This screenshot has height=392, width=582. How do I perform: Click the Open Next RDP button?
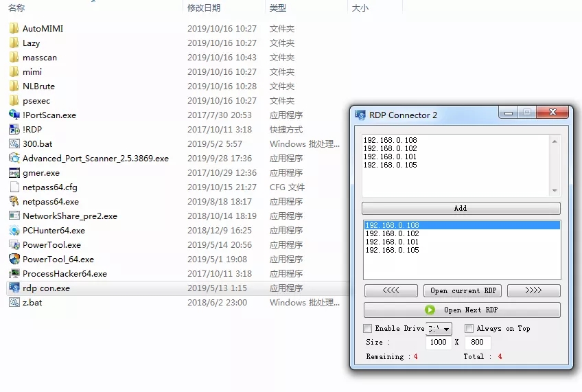462,310
